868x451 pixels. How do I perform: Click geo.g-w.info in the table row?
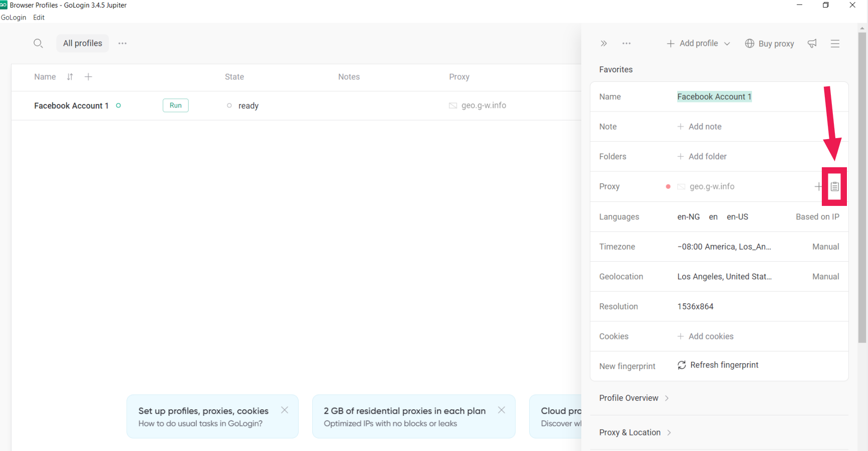pos(484,105)
